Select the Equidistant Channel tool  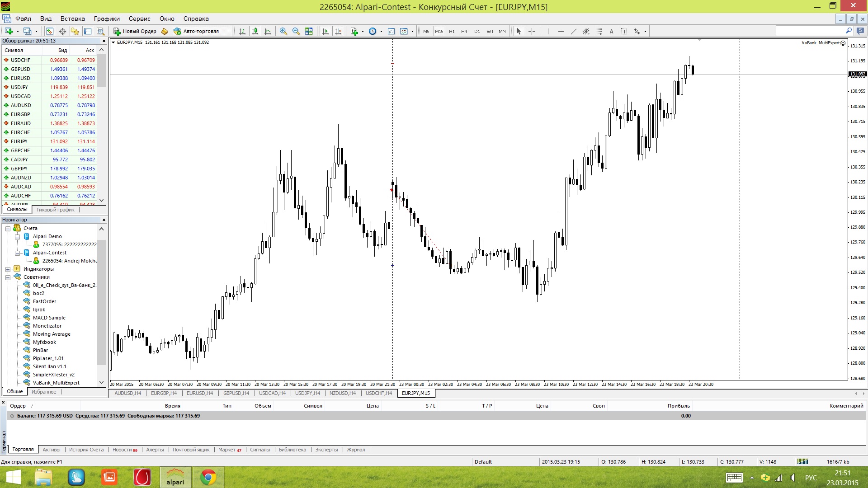tap(586, 31)
